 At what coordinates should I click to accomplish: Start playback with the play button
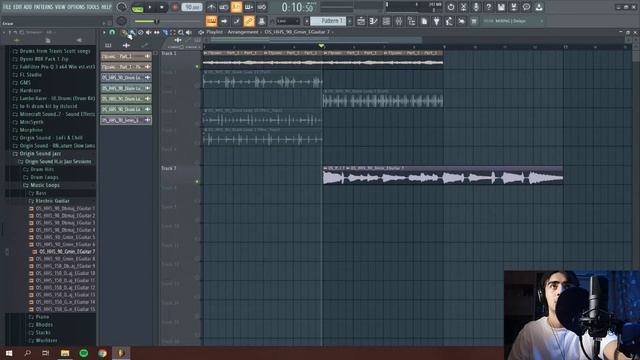150,7
